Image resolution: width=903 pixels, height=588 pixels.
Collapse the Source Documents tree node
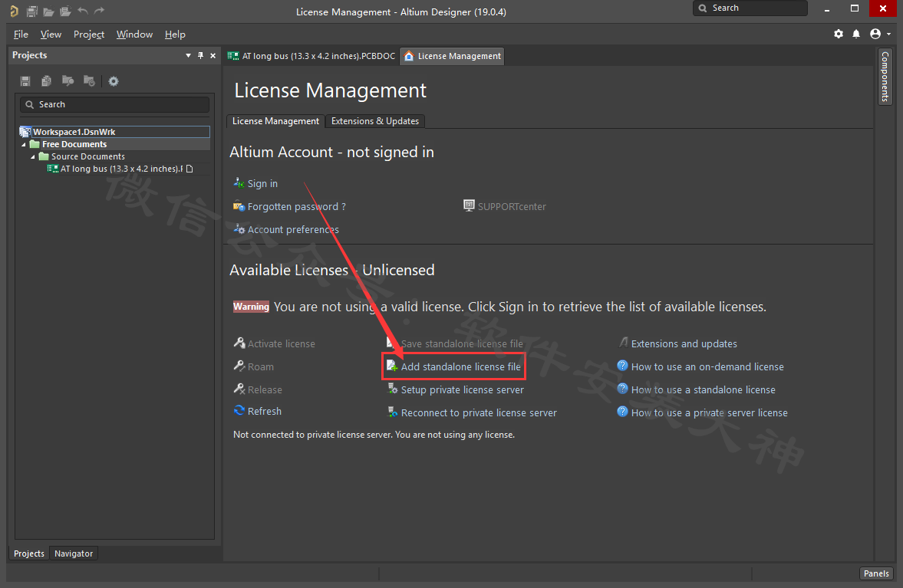33,156
